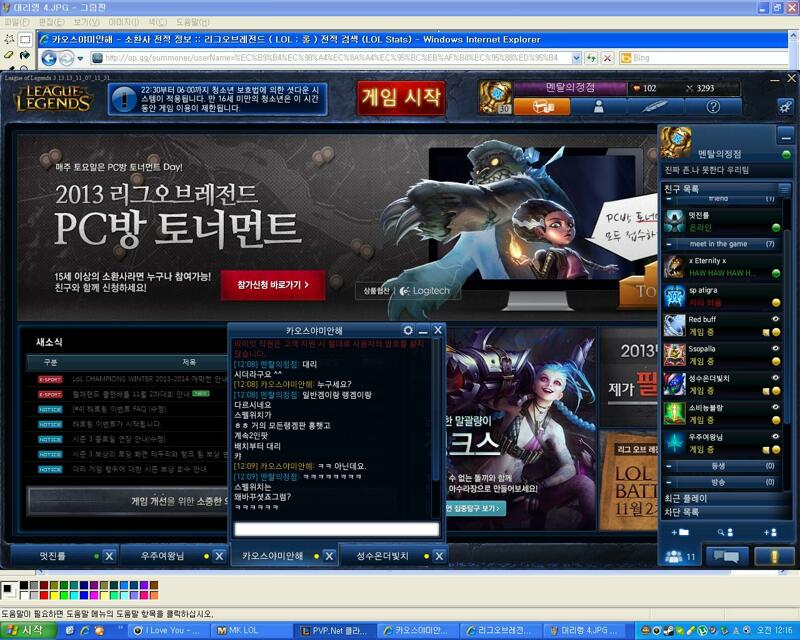The image size is (800, 640).
Task: Click the spectate eye for Red buff
Action: pyautogui.click(x=776, y=319)
